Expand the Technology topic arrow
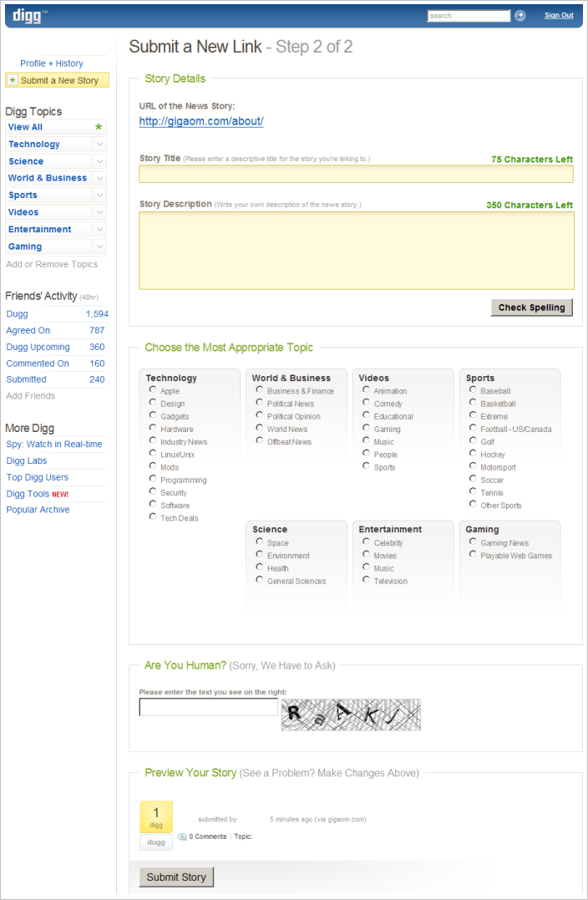588x900 pixels. point(100,144)
